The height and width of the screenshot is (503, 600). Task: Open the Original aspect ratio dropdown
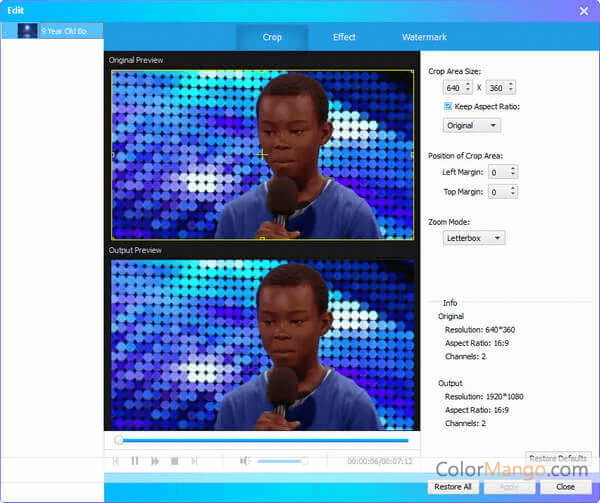(472, 125)
